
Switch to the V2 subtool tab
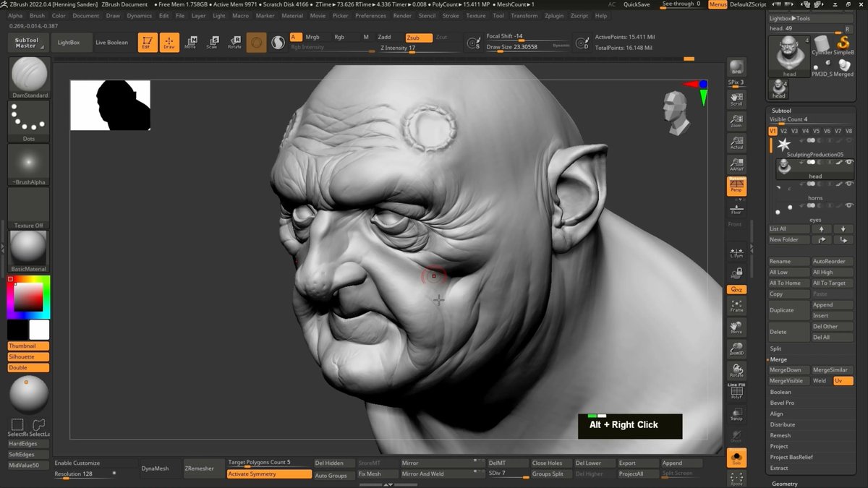click(784, 131)
